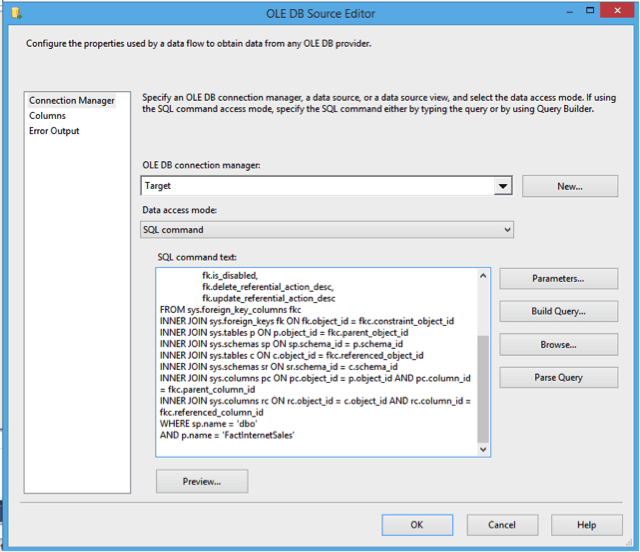Click the INNER JOIN sys.tables c line
Image resolution: width=640 pixels, height=552 pixels.
pos(291,355)
